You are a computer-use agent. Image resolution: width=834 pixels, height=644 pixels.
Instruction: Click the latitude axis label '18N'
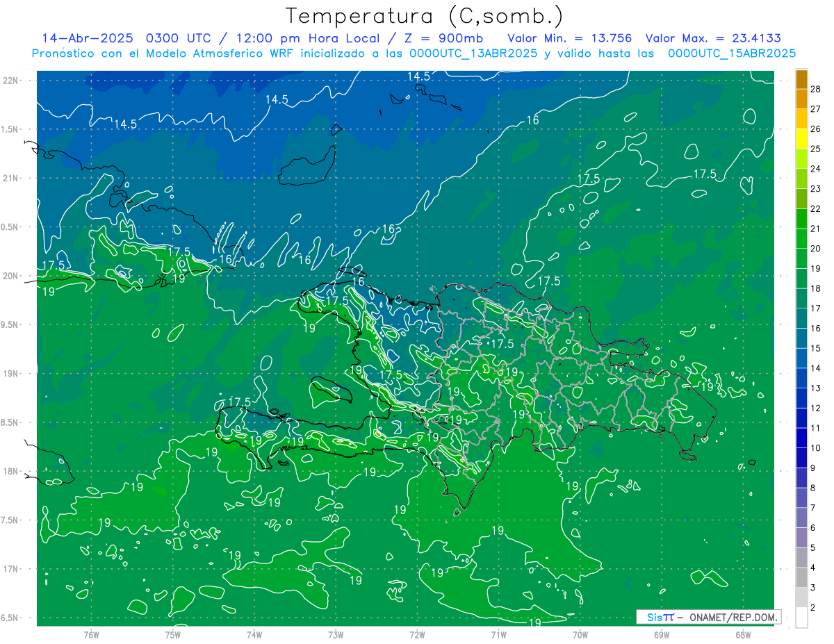10,471
